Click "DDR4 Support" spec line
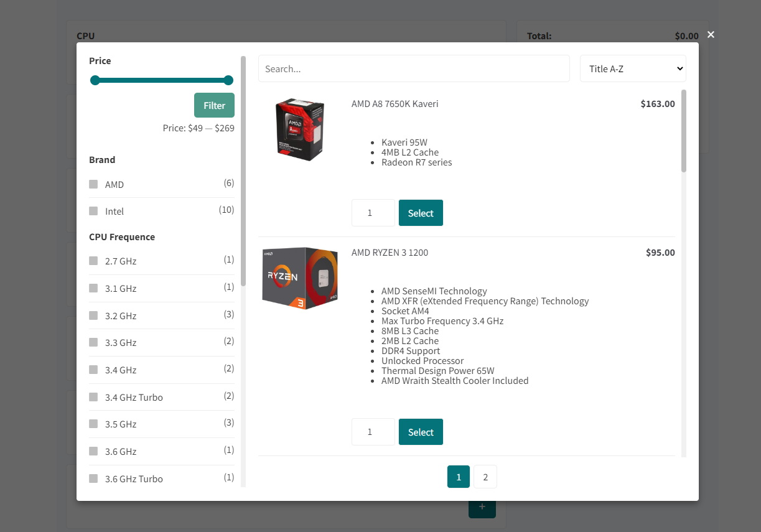 (x=411, y=351)
